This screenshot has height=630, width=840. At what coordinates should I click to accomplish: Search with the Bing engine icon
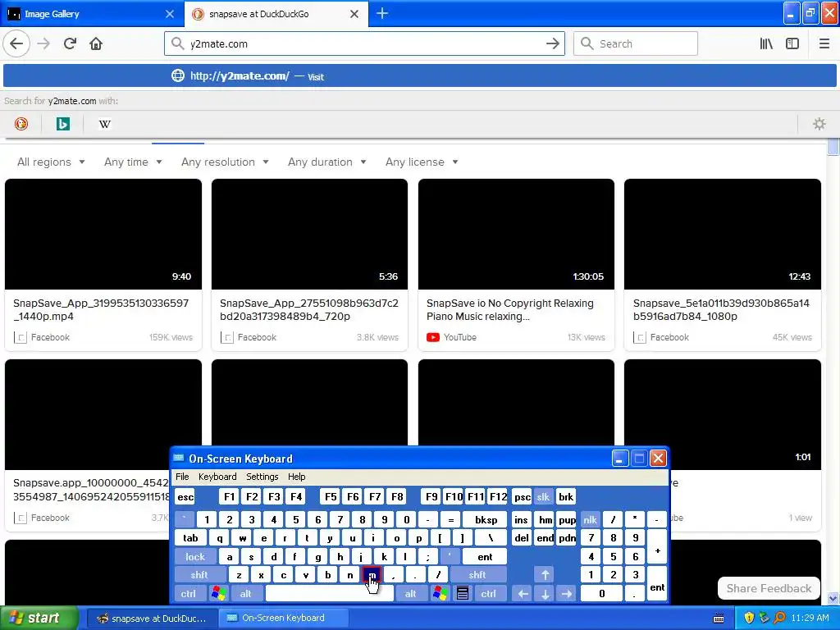click(62, 124)
